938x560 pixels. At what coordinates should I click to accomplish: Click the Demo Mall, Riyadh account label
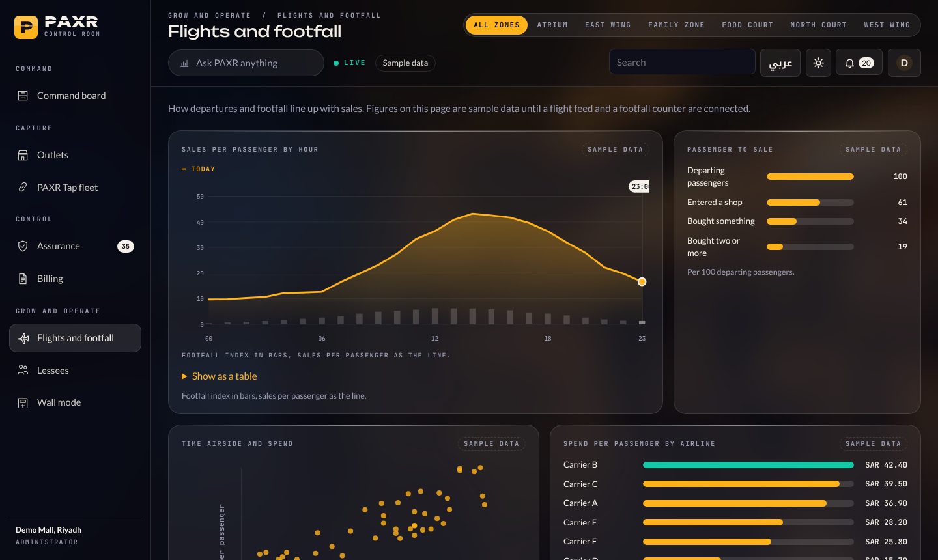coord(48,530)
